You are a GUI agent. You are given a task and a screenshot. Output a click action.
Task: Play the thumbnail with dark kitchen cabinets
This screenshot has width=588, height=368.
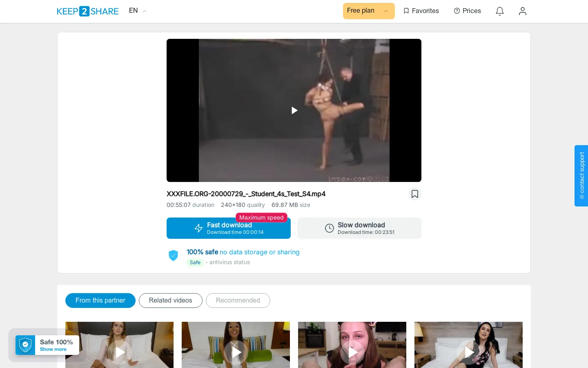(x=352, y=352)
